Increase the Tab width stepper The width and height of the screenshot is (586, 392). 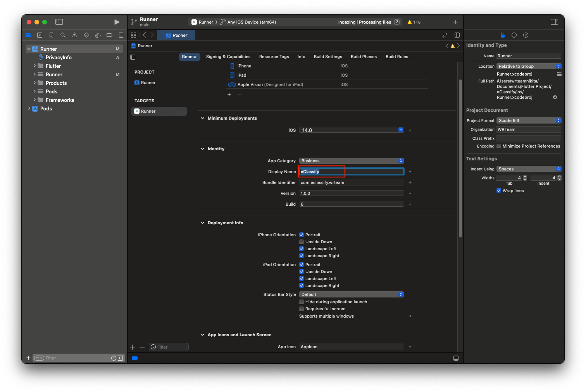point(525,176)
